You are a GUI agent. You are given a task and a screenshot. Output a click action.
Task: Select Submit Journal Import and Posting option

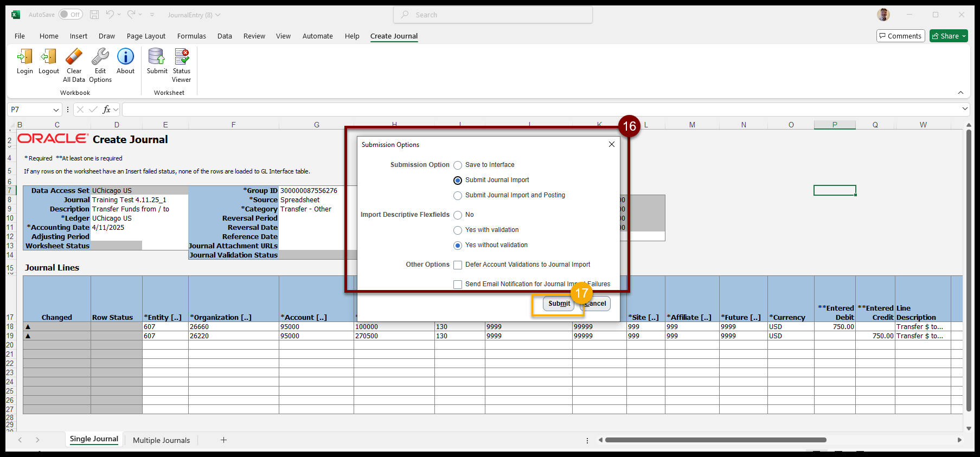[x=458, y=196]
